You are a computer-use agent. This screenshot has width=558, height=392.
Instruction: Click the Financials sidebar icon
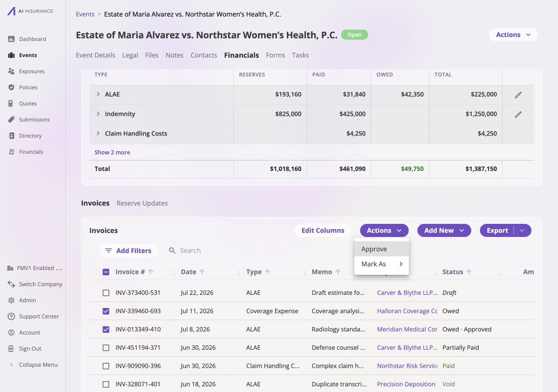click(11, 152)
